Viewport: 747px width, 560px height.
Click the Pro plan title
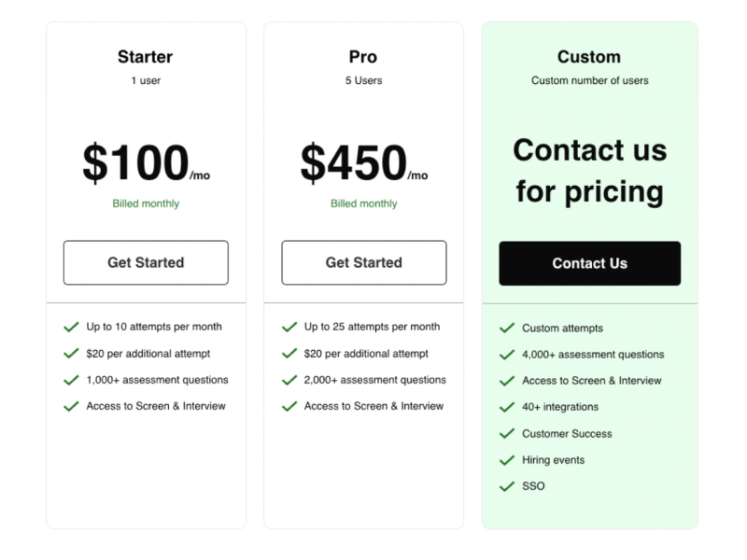364,57
